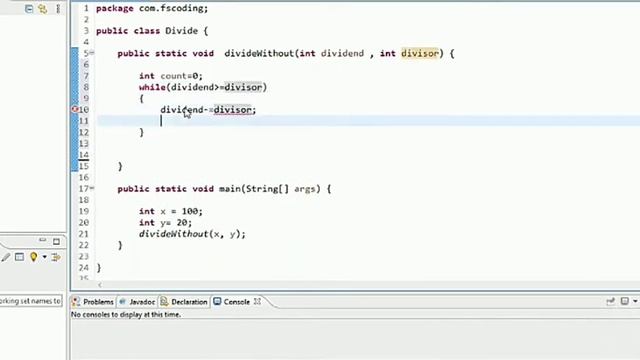
Task: Open the Package Explorer view menu dots
Action: (58, 9)
